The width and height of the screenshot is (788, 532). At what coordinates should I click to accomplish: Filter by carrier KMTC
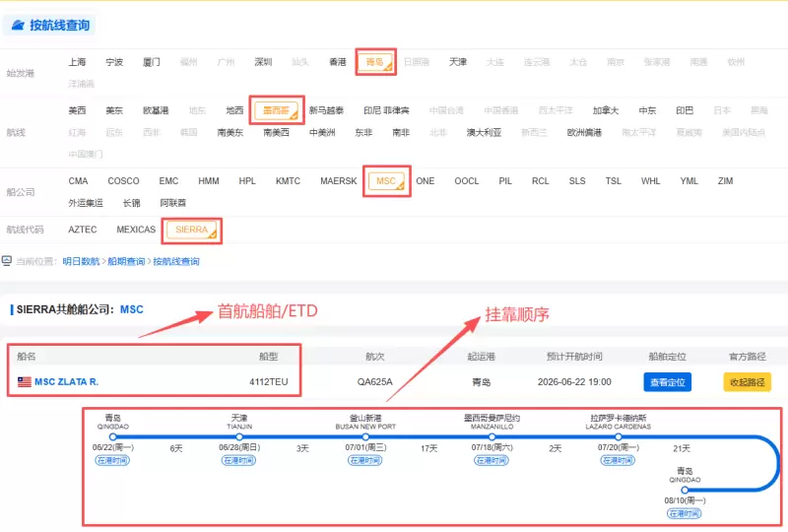[x=288, y=181]
